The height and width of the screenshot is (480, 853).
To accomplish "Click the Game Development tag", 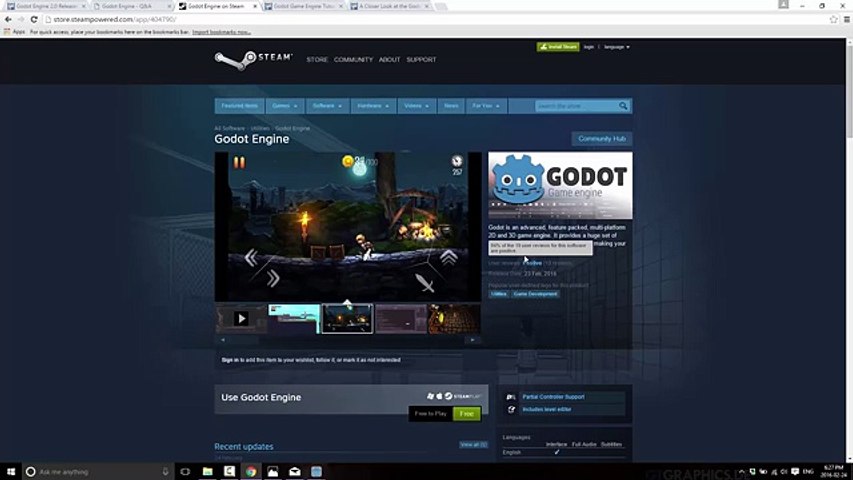I will pos(535,294).
